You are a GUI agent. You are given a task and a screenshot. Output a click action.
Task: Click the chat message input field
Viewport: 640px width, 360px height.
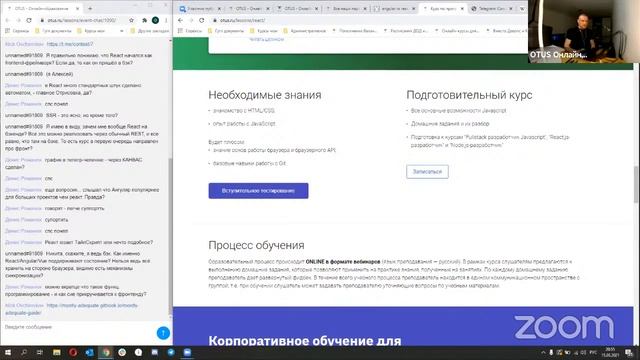(78, 327)
